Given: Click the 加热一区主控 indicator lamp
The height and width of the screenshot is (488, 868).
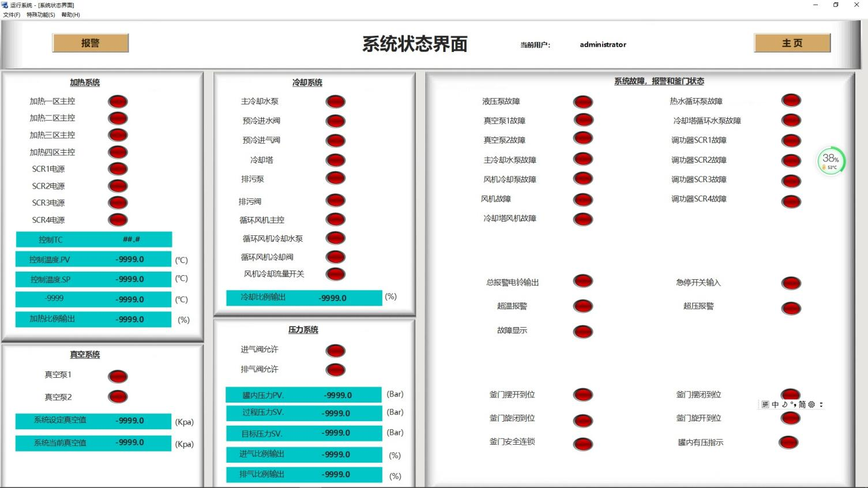Looking at the screenshot, I should click(117, 101).
